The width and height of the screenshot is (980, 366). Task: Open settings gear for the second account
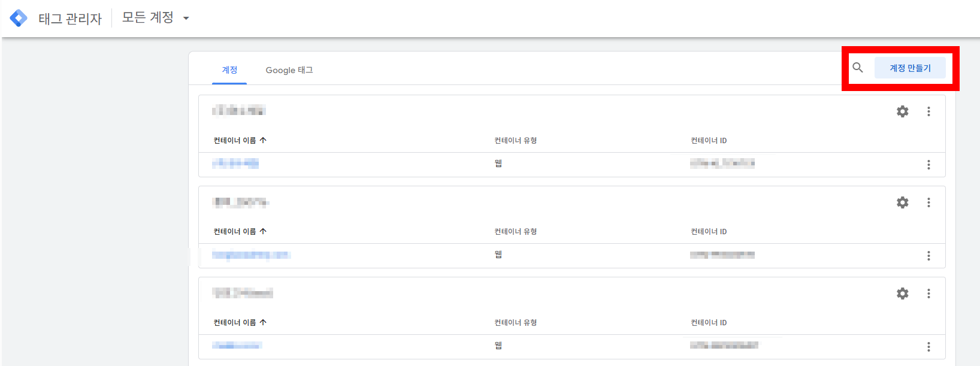click(903, 202)
